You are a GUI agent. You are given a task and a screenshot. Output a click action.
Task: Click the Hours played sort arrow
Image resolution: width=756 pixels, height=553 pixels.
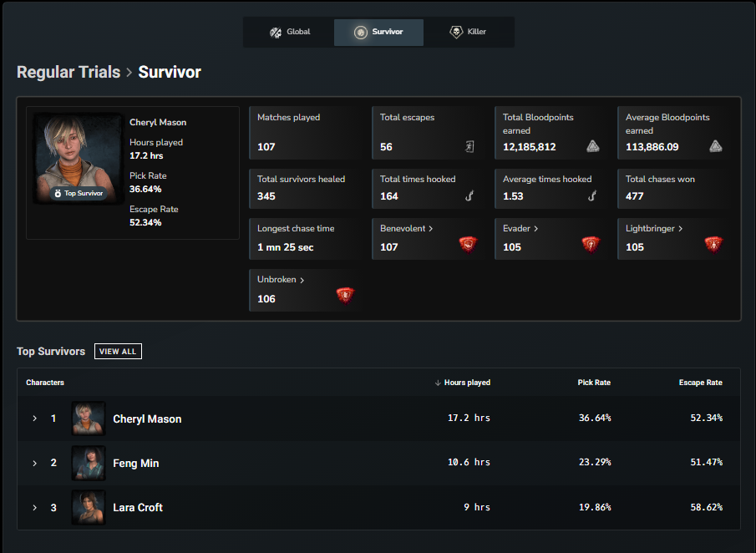tap(438, 383)
